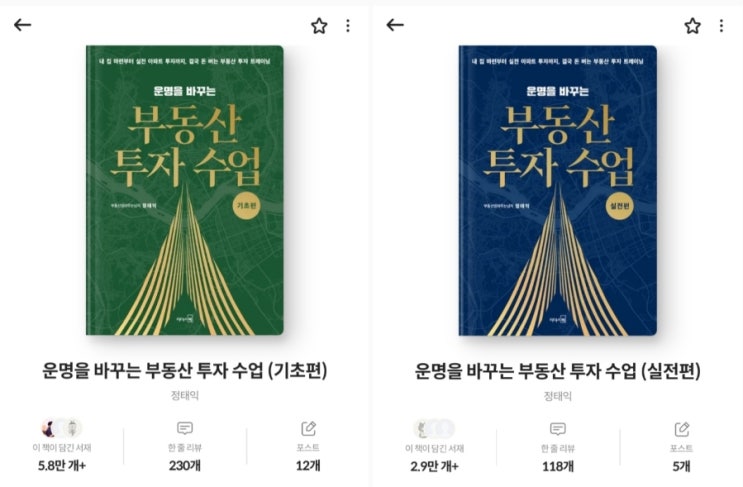743x487 pixels.
Task: Tap the one-line review icon for 실전편
Action: point(558,429)
